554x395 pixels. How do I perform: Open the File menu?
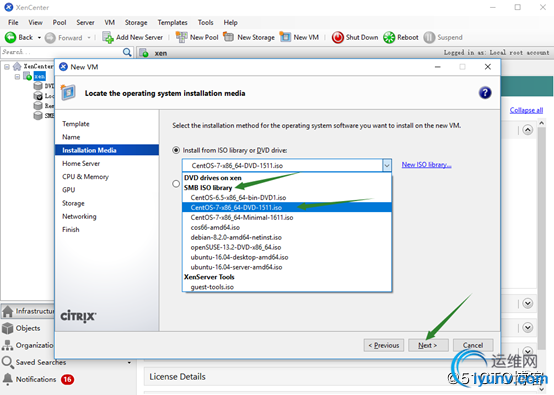pos(13,22)
